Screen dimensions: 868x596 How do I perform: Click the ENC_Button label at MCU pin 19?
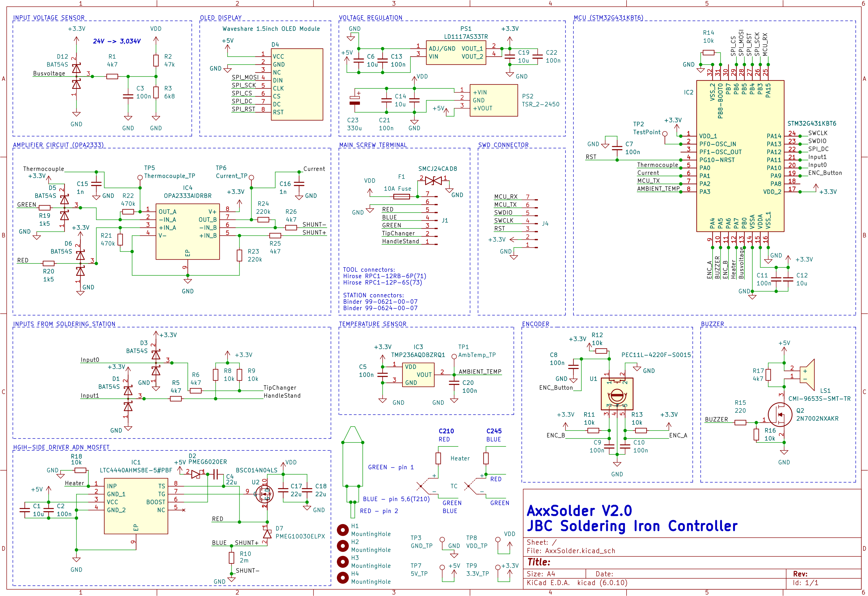[x=825, y=173]
